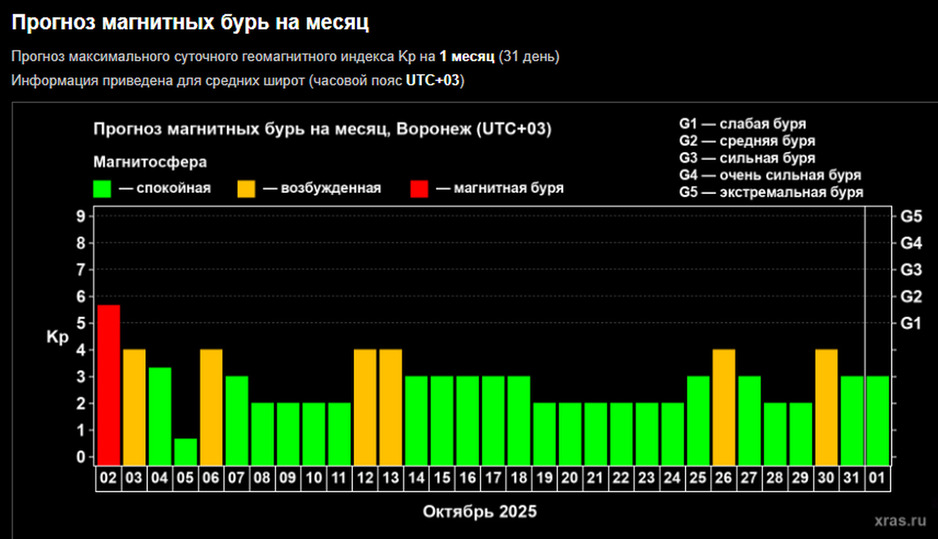Viewport: 938px width, 539px height.
Task: Click the green bar above date 18
Action: click(x=519, y=419)
